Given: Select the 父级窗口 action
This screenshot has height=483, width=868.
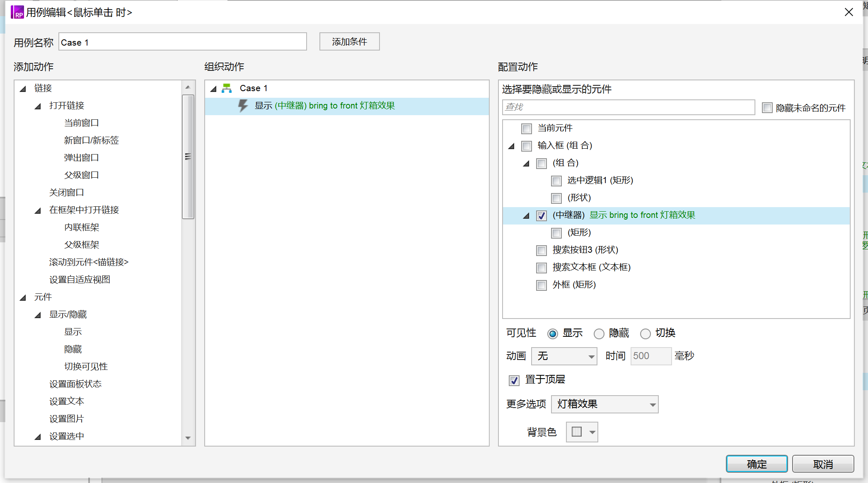Looking at the screenshot, I should point(82,175).
